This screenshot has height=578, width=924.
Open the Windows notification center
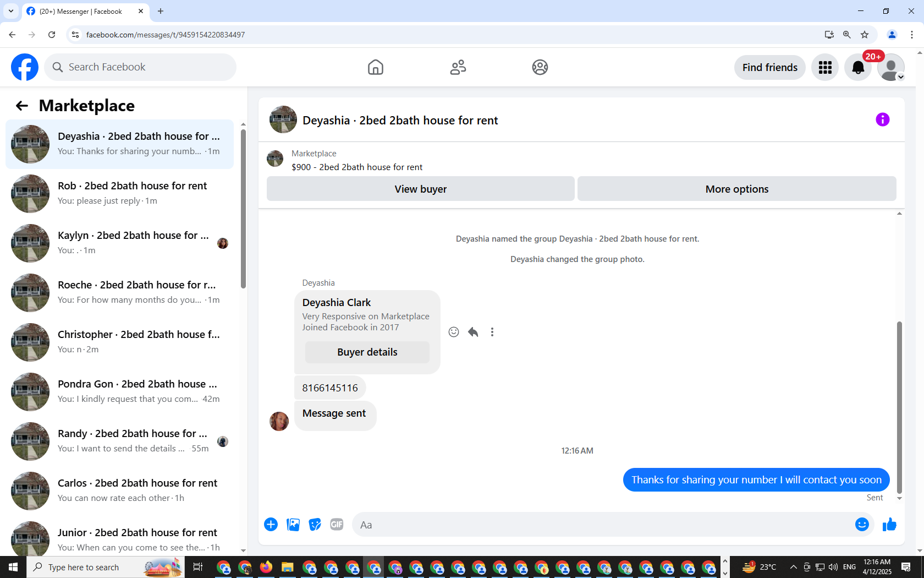(x=906, y=567)
